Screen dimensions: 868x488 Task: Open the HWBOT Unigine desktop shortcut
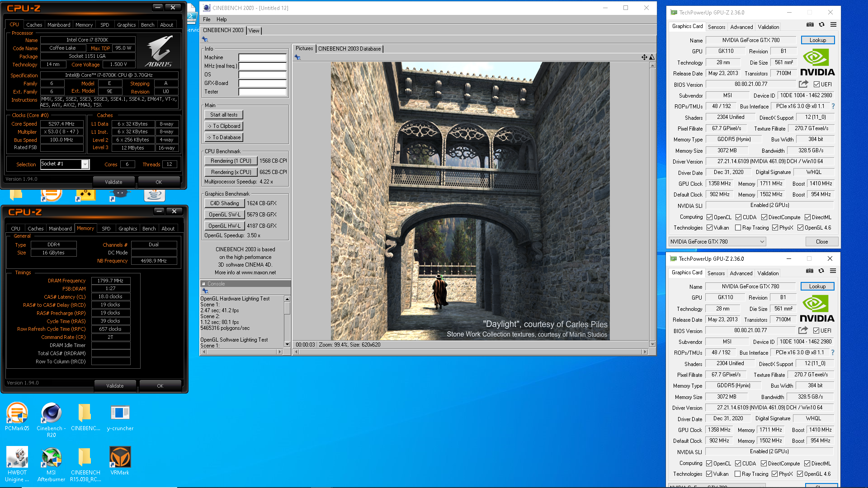(x=17, y=464)
